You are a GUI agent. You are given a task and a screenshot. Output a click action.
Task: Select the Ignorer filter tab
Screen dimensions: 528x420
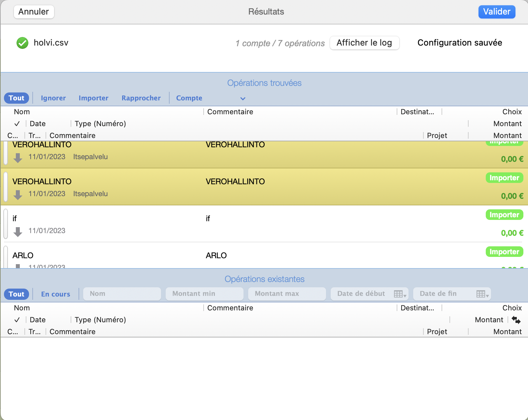[x=53, y=98]
